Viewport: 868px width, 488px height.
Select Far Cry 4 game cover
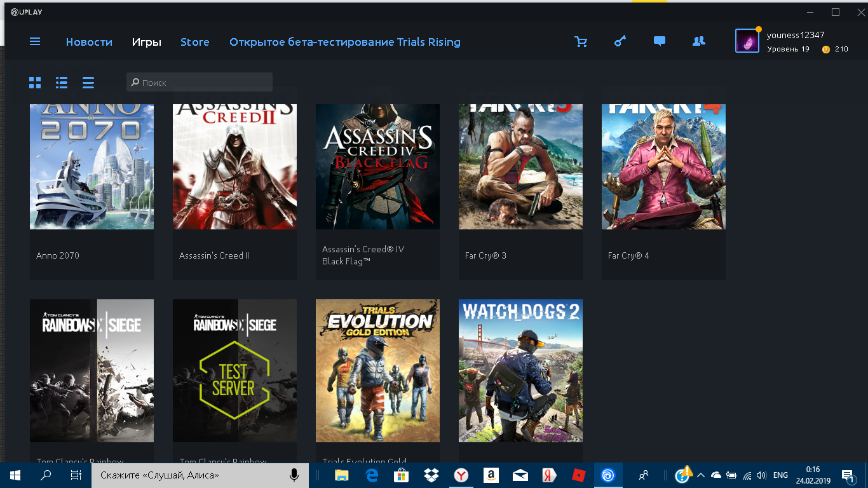point(663,166)
